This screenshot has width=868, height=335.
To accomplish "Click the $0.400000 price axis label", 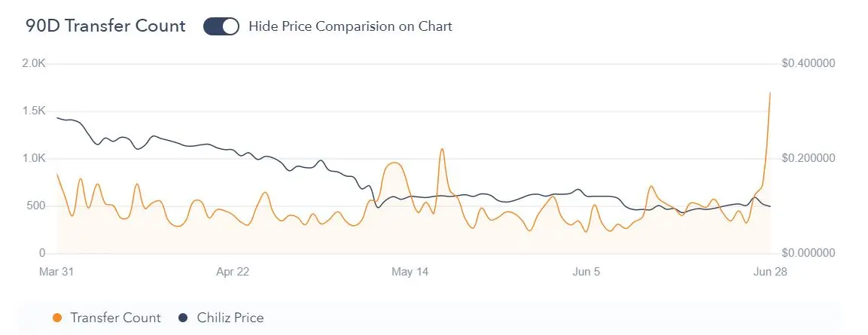I will [809, 64].
